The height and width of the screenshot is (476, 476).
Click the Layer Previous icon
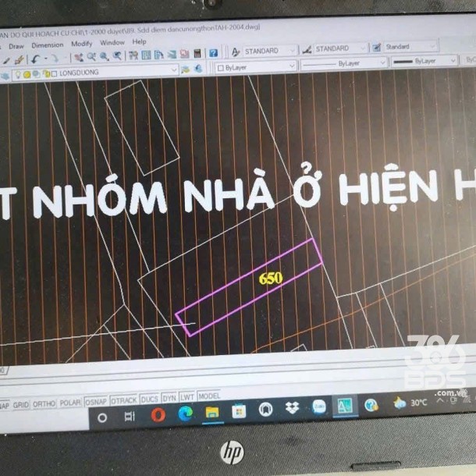tap(198, 69)
